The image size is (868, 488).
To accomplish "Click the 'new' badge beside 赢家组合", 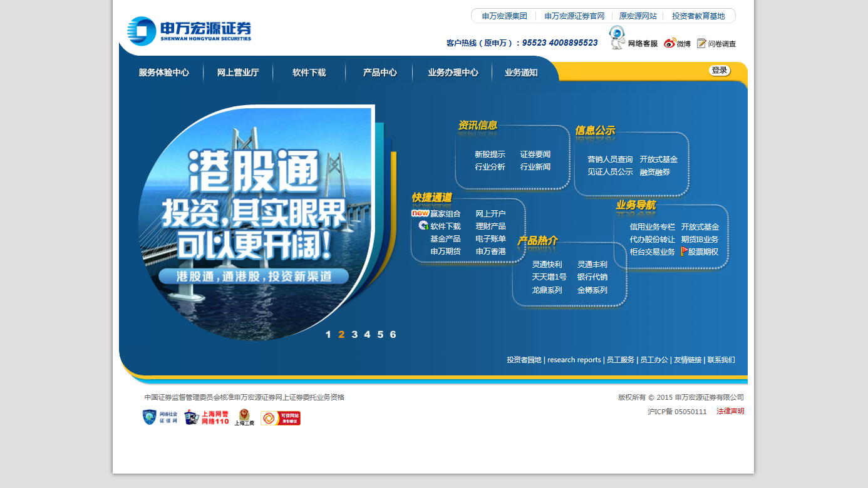I will (420, 213).
